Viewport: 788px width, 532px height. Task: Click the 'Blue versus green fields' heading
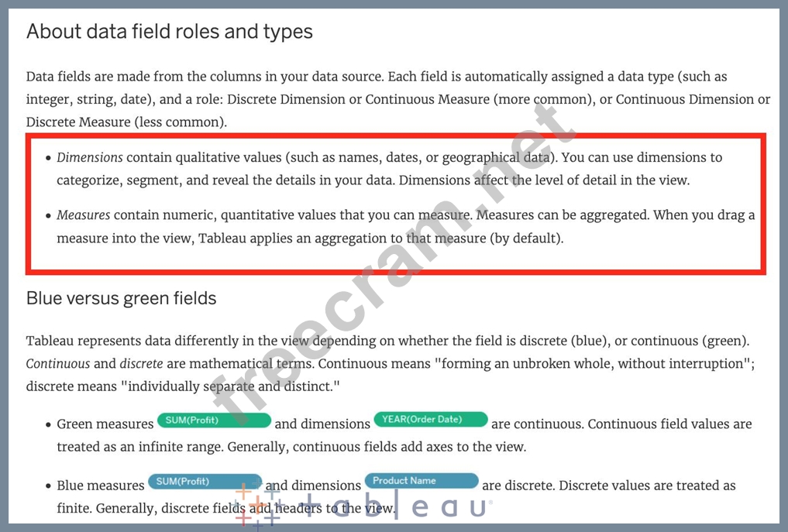(121, 298)
